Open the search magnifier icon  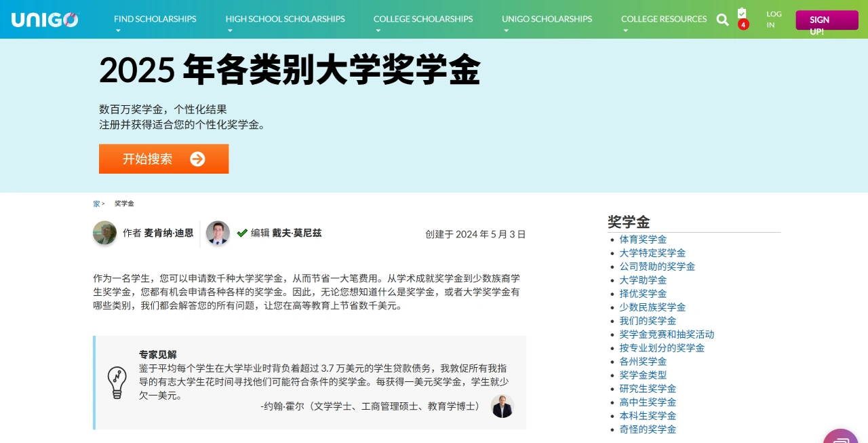point(722,20)
